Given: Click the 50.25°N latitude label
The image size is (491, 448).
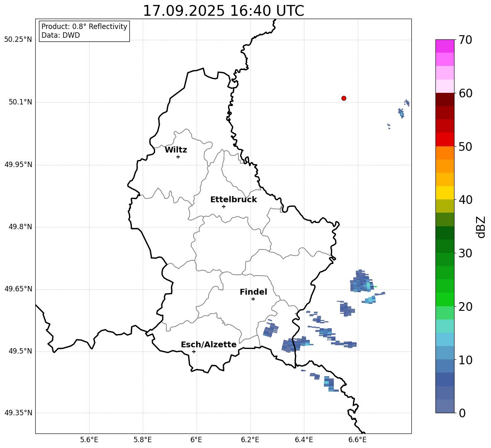Looking at the screenshot, I should pyautogui.click(x=18, y=40).
